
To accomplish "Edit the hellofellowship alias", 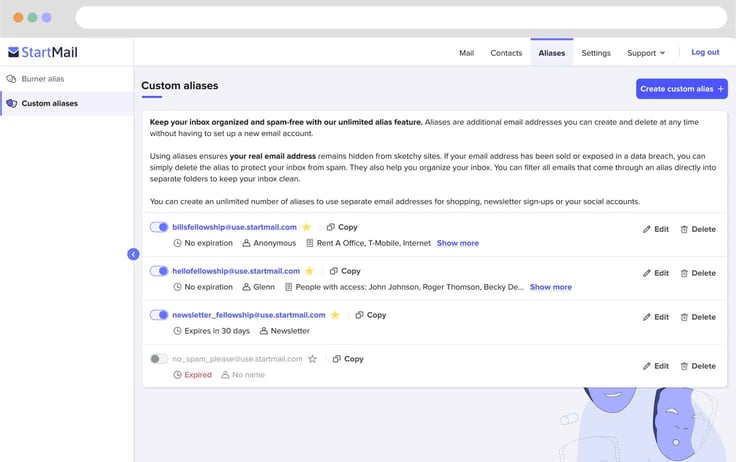I will [x=656, y=273].
